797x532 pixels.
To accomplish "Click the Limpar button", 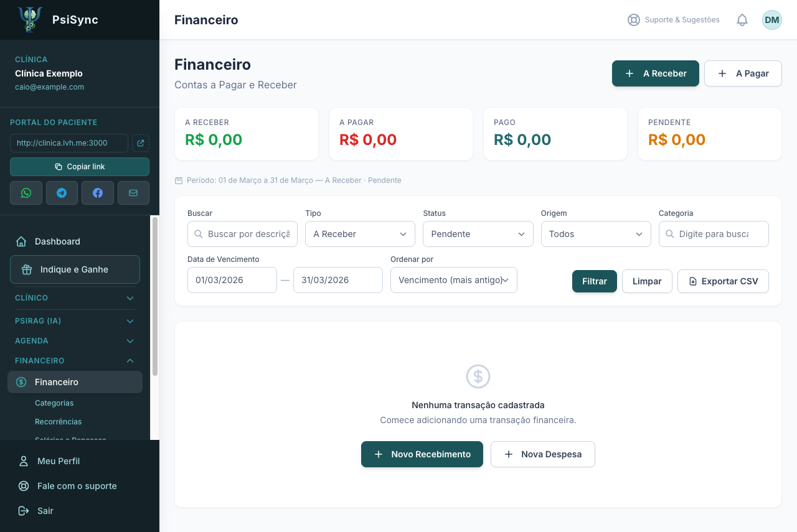I will 647,281.
